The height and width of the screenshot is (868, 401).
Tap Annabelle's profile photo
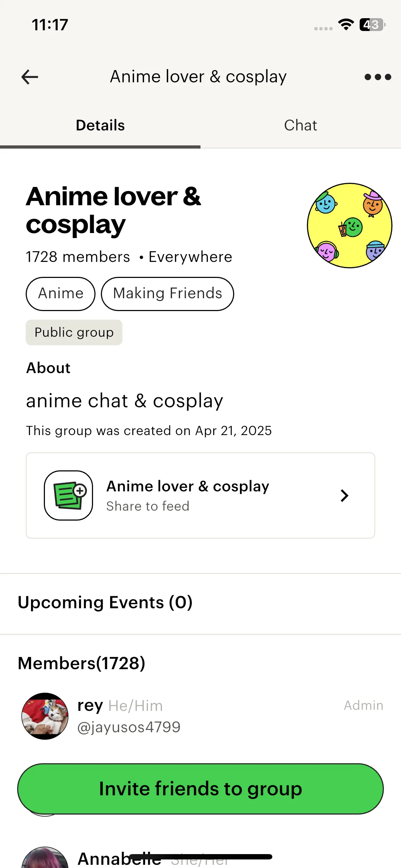(45, 859)
